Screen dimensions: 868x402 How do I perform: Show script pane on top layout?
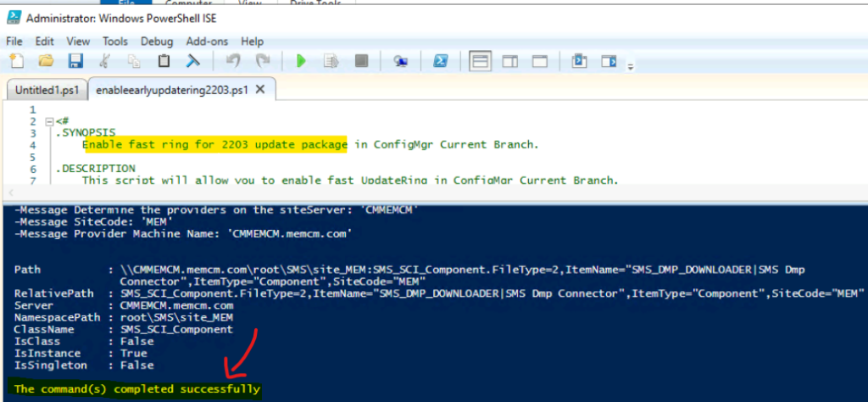point(480,61)
